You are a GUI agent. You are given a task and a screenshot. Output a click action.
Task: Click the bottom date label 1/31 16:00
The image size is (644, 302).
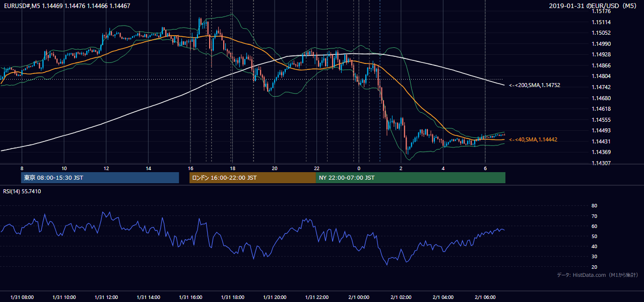point(190,297)
